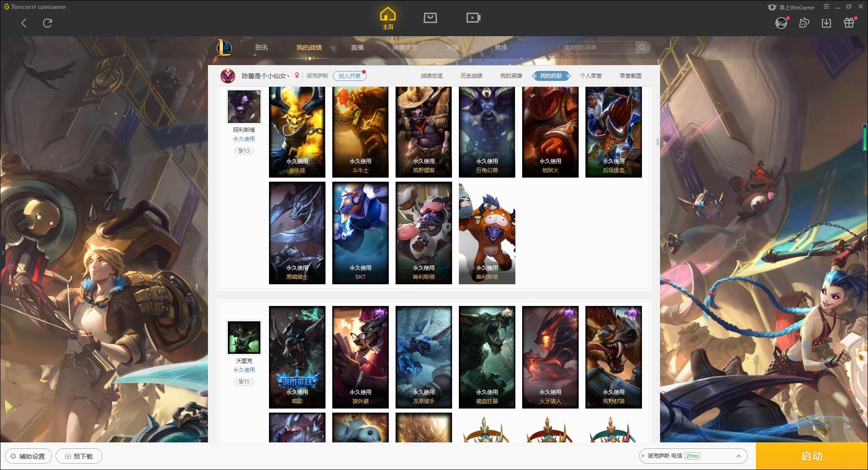Open the 冻原猎手 skin card
The height and width of the screenshot is (470, 868).
pyautogui.click(x=424, y=357)
